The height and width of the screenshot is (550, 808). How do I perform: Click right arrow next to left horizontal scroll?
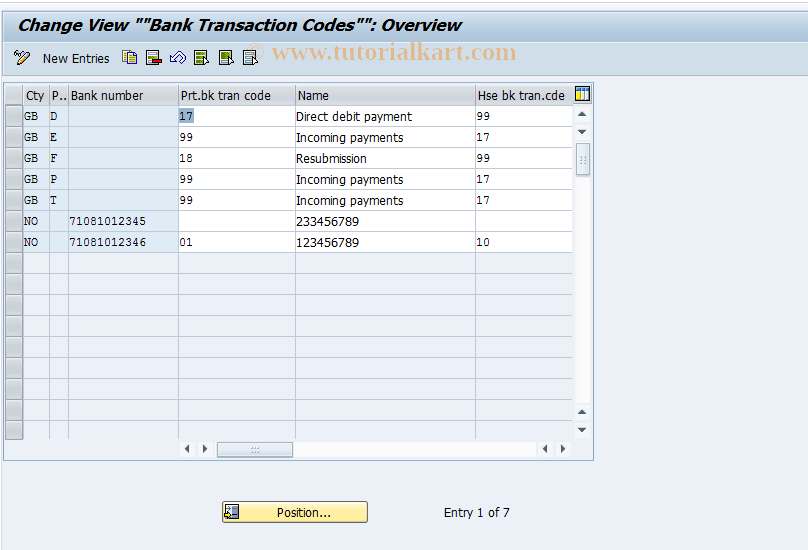tap(205, 449)
